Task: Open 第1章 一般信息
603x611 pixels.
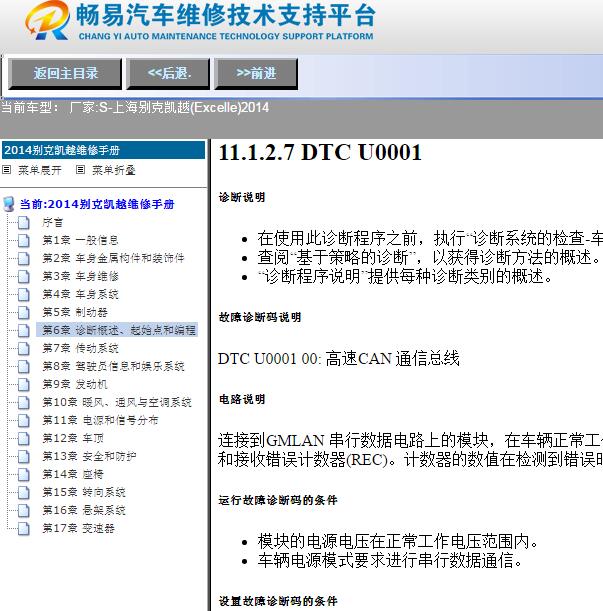Action: point(80,240)
